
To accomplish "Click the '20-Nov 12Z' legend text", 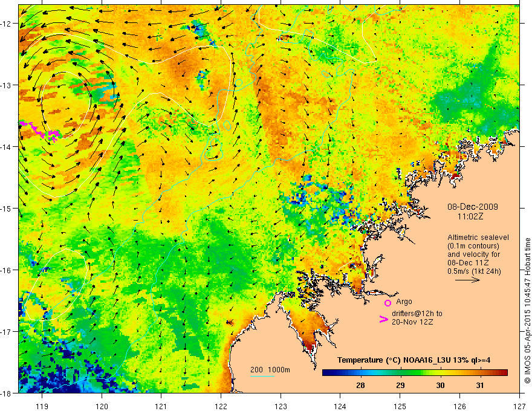I will tap(412, 322).
